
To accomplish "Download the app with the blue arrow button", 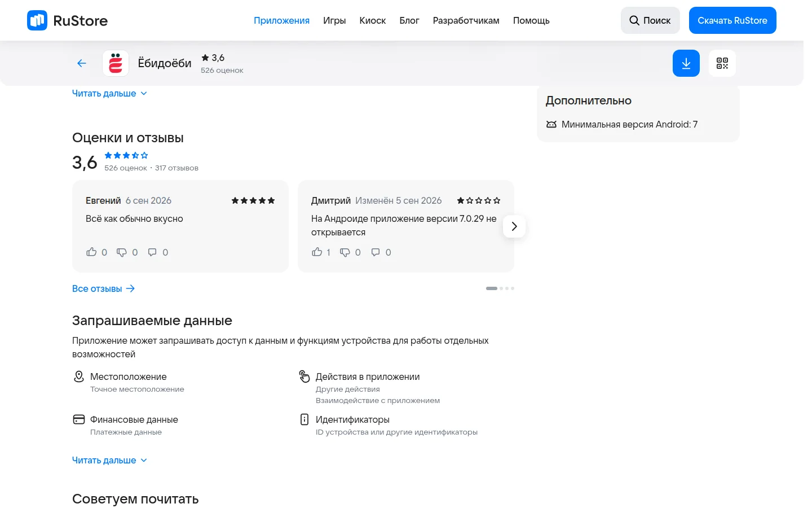I will [x=686, y=63].
